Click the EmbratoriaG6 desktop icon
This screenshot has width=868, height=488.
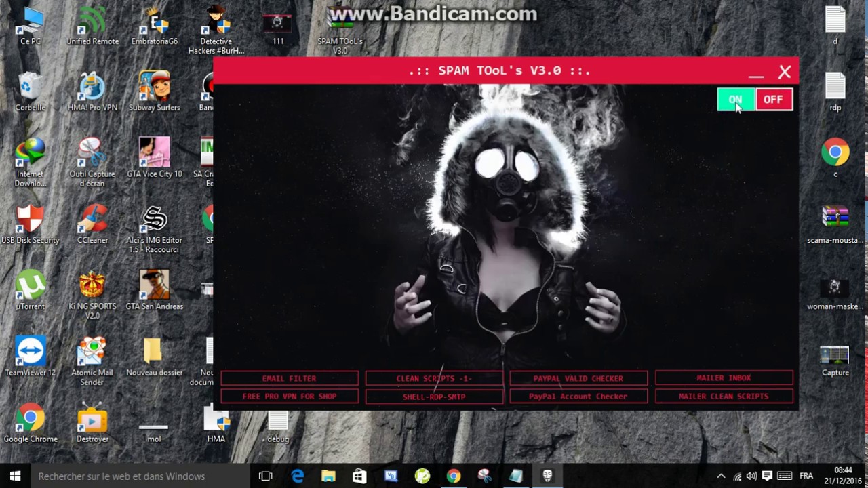pos(155,27)
